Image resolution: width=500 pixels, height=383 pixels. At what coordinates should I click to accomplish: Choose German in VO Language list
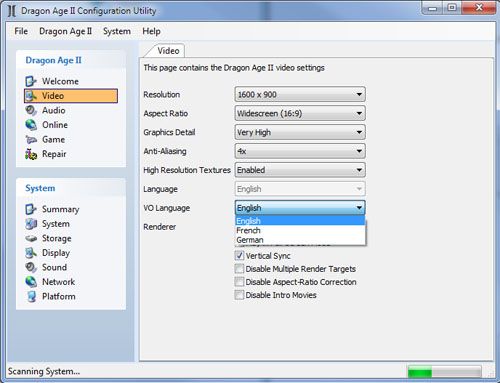click(300, 240)
